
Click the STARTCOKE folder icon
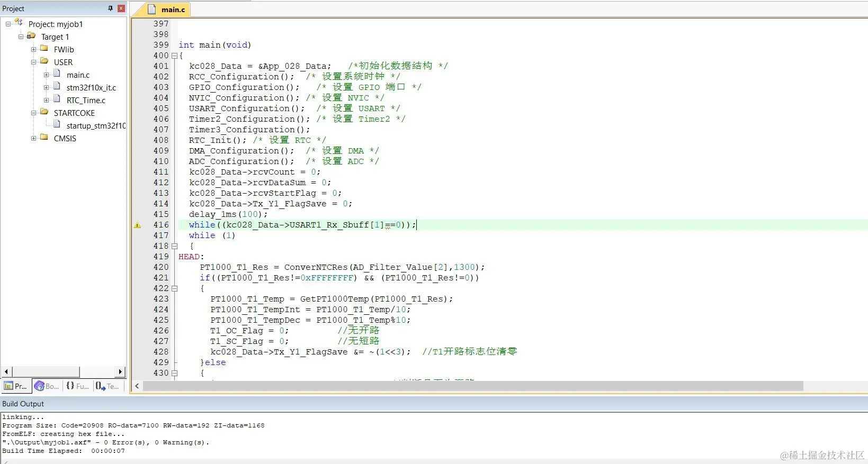[44, 112]
